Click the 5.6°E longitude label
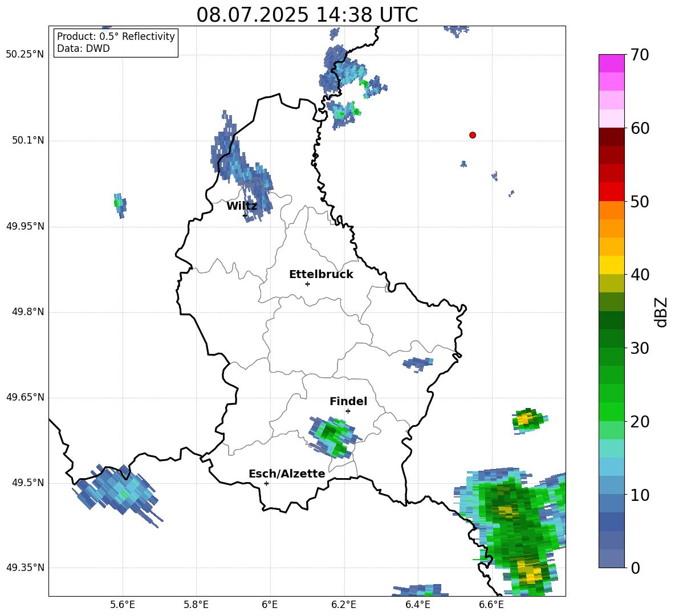The width and height of the screenshot is (675, 616). click(x=123, y=605)
